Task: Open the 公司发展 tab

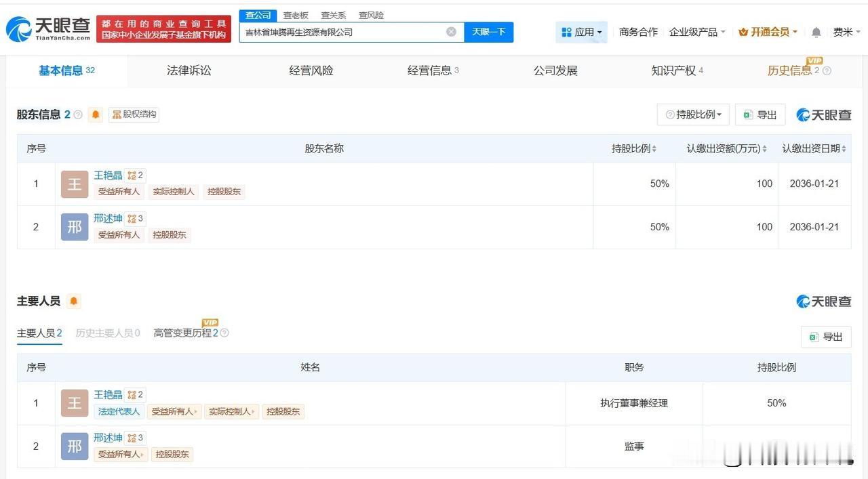Action: click(x=555, y=70)
